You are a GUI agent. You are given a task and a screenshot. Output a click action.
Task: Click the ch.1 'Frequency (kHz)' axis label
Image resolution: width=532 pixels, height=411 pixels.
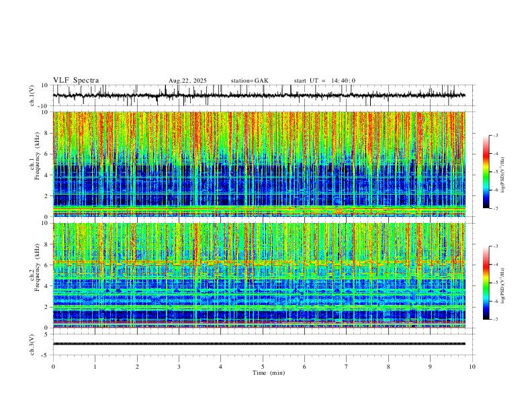38,156
